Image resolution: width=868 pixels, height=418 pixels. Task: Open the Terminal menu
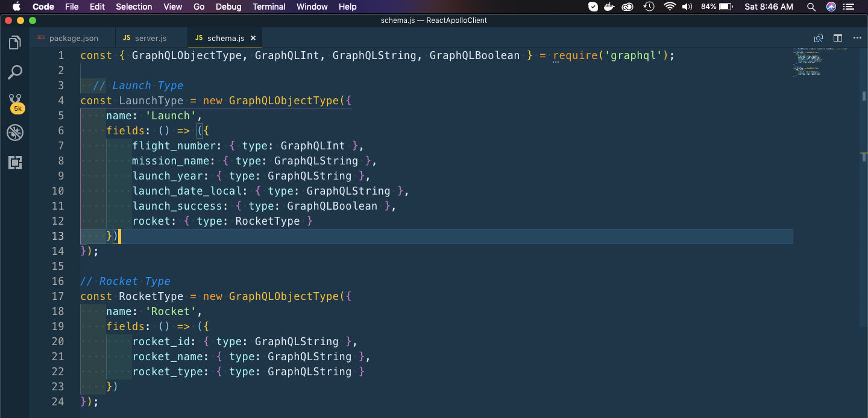[269, 7]
